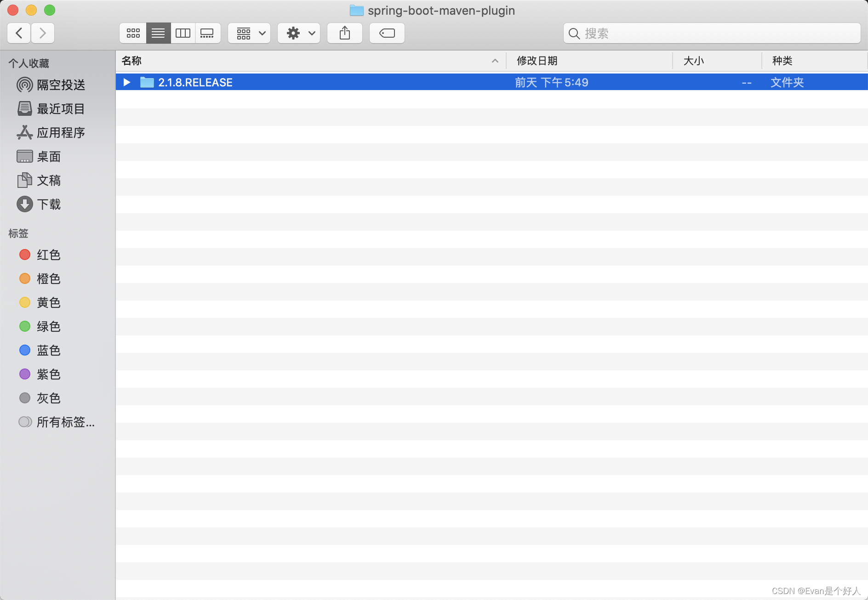This screenshot has width=868, height=600.
Task: Show 所有标签 all tags
Action: point(57,422)
